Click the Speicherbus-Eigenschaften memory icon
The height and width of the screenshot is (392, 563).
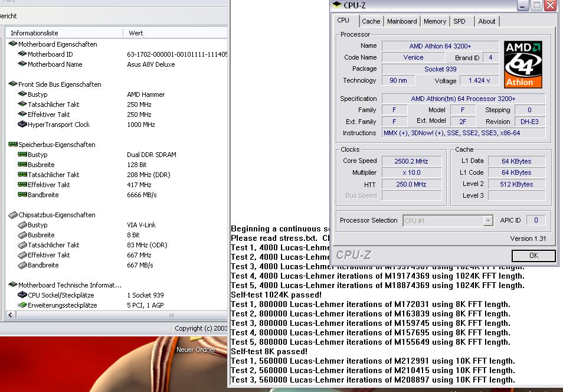13,145
